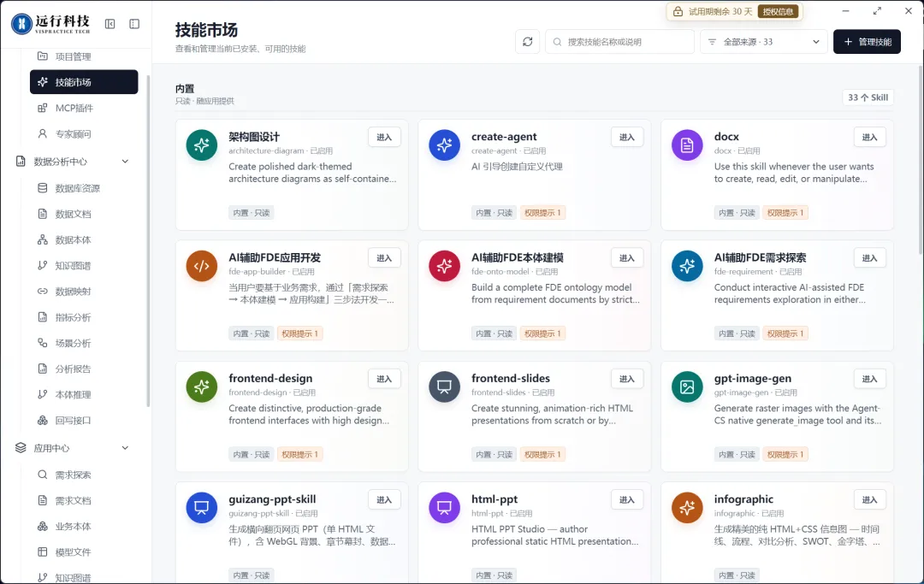Image resolution: width=924 pixels, height=584 pixels.
Task: Click the 授权信息 button
Action: click(778, 12)
